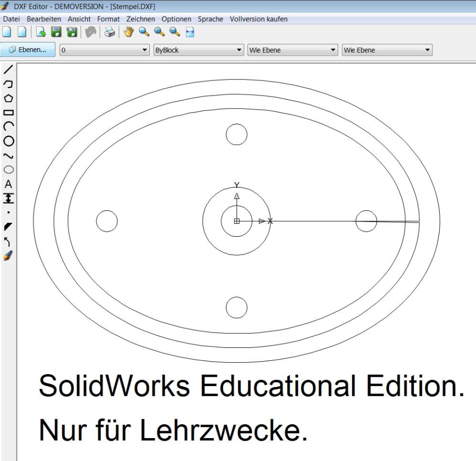Open the Ansicht menu
Viewport: 476px width, 461px height.
[79, 19]
